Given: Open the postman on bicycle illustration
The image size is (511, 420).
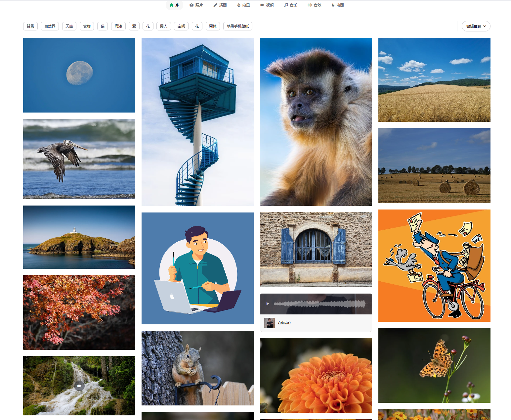Looking at the screenshot, I should [x=434, y=265].
